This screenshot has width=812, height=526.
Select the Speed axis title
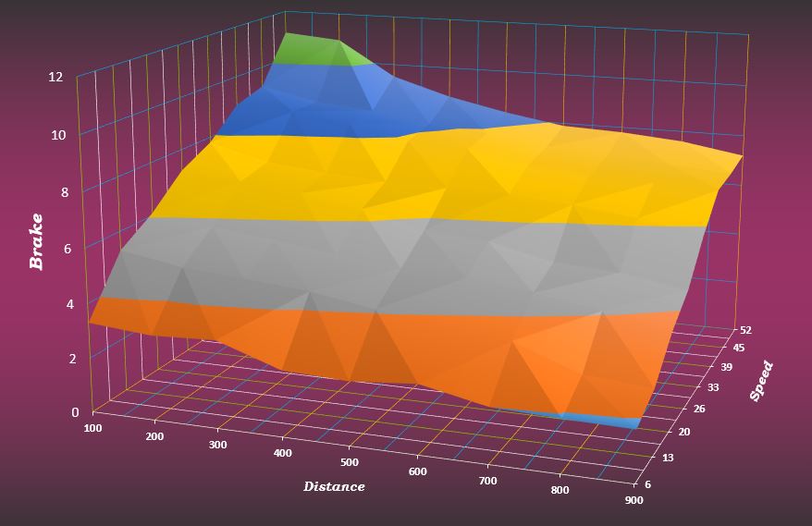761,380
